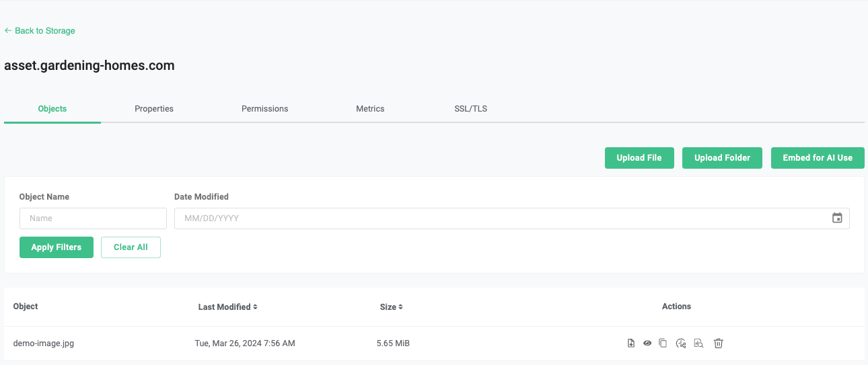The image size is (868, 365).
Task: Open the calendar date picker icon
Action: coord(837,218)
